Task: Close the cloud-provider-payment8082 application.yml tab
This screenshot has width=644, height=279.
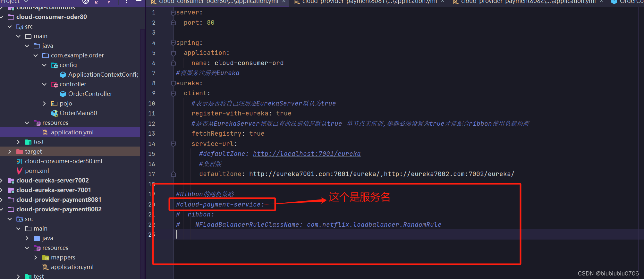Action: [601, 2]
